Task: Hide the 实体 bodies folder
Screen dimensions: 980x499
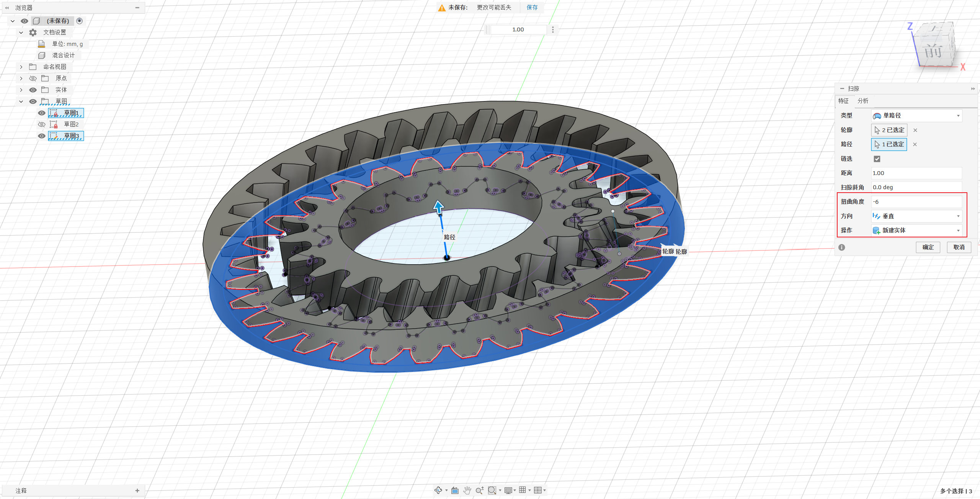Action: [x=33, y=90]
